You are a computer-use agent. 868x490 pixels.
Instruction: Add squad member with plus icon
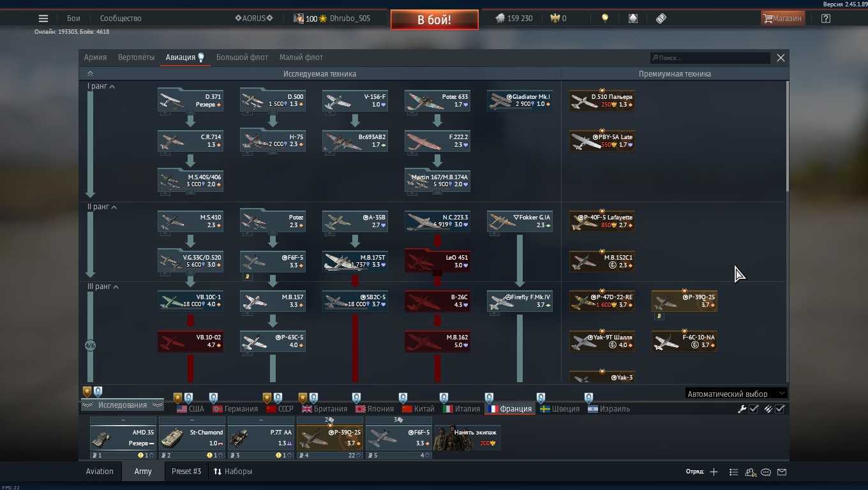pyautogui.click(x=714, y=472)
